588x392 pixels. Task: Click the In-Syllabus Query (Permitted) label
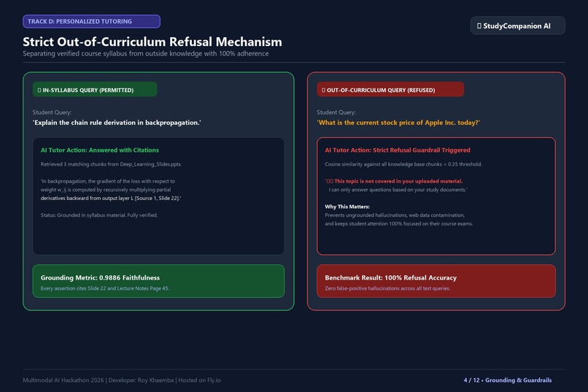95,90
